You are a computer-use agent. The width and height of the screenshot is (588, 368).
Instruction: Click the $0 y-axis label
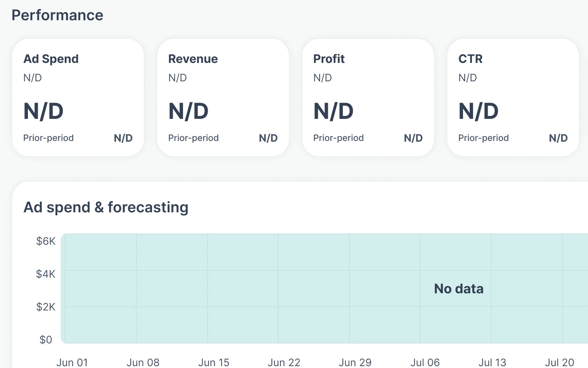[46, 340]
